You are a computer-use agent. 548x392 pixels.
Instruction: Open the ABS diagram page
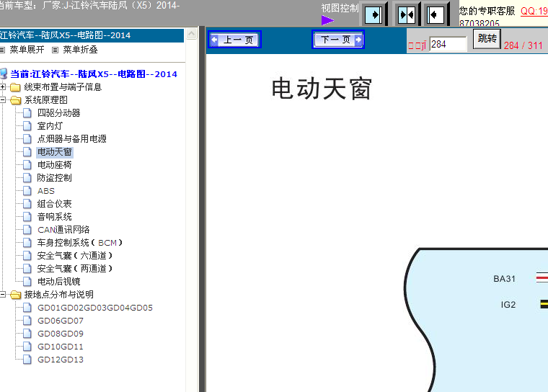46,191
